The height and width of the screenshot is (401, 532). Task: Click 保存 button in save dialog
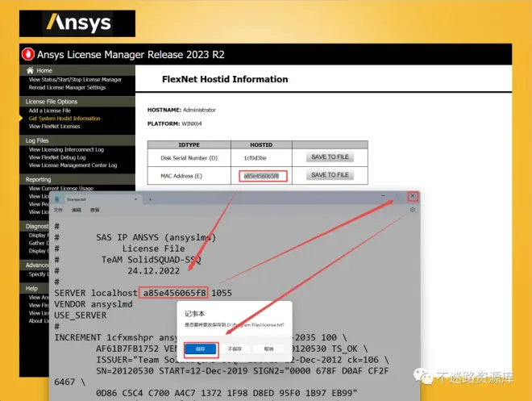tap(200, 349)
